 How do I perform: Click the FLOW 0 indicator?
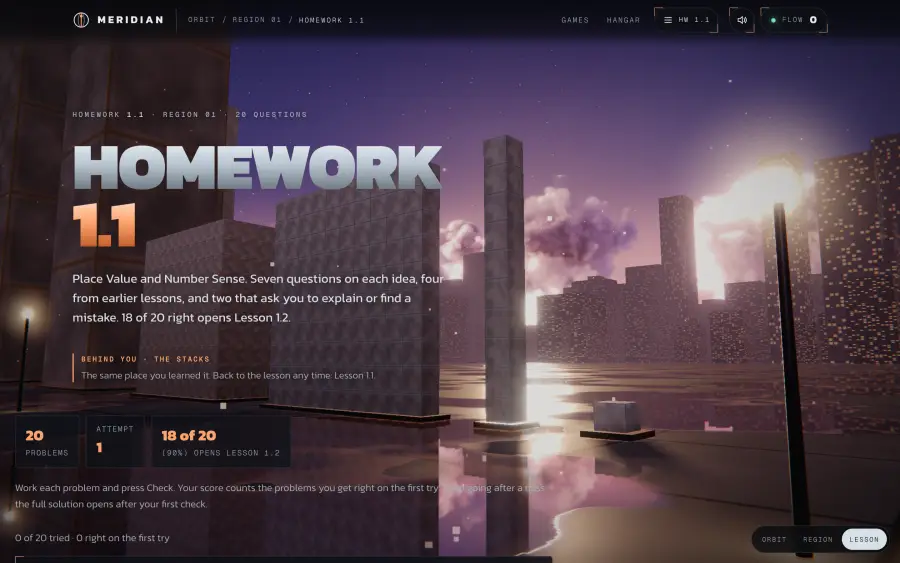pyautogui.click(x=794, y=20)
